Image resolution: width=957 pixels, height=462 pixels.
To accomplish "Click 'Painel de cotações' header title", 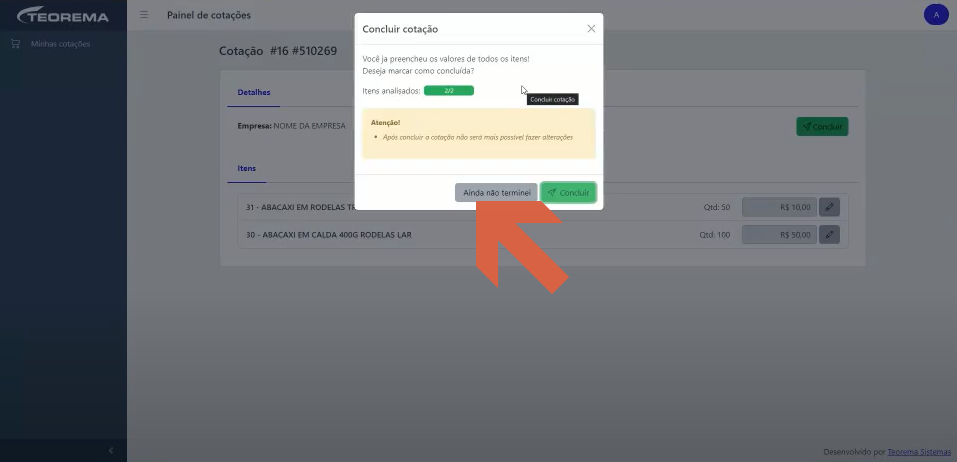I will pyautogui.click(x=209, y=15).
